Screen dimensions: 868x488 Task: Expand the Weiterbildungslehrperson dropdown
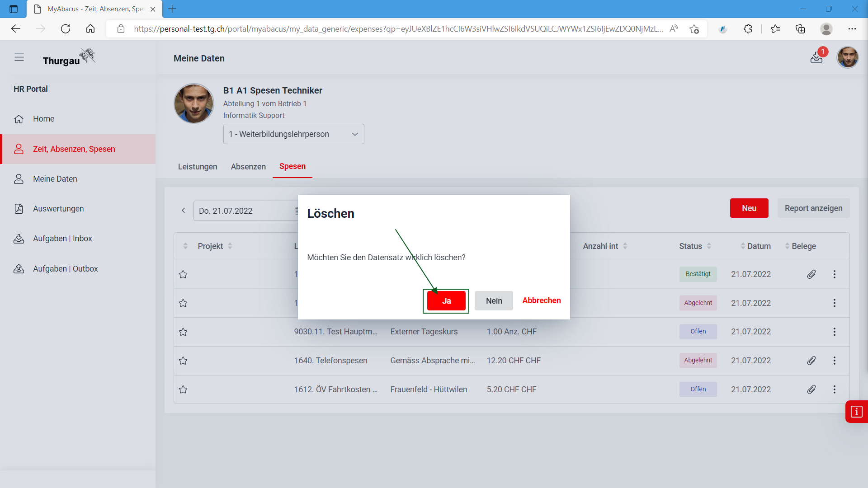click(293, 134)
